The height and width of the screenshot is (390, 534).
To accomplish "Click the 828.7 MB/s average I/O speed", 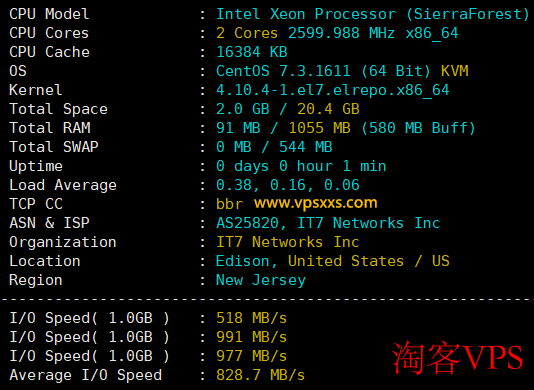I will pos(261,375).
